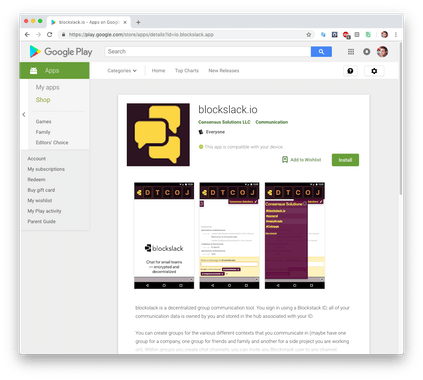Click the dark square extension icon
Image resolution: width=423 pixels, height=380 pixels.
point(334,34)
